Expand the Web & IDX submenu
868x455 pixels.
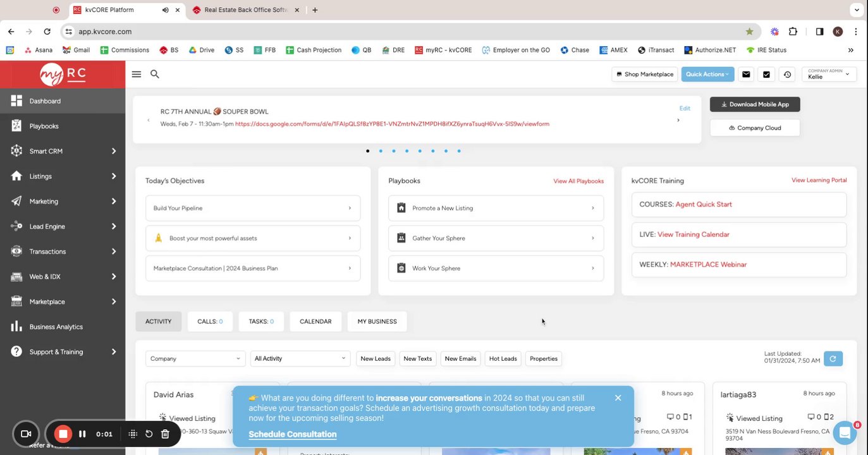click(x=114, y=277)
